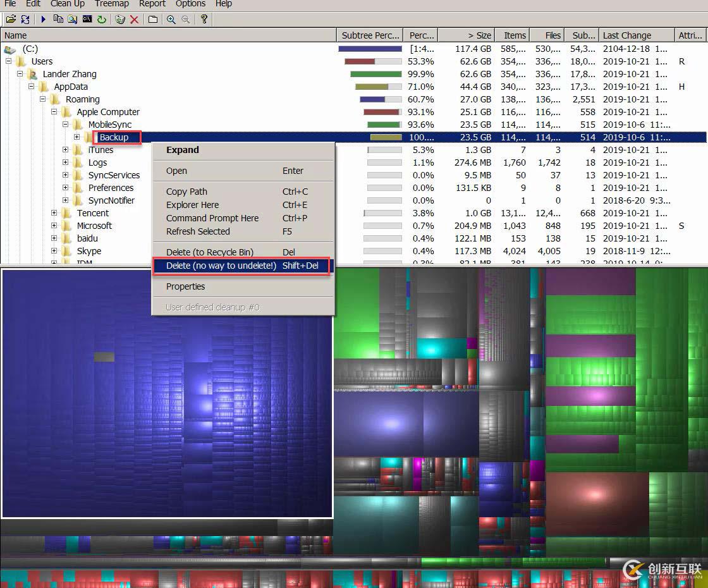708x588 pixels.
Task: Click the (C:) drive icon in tree
Action: (10, 49)
